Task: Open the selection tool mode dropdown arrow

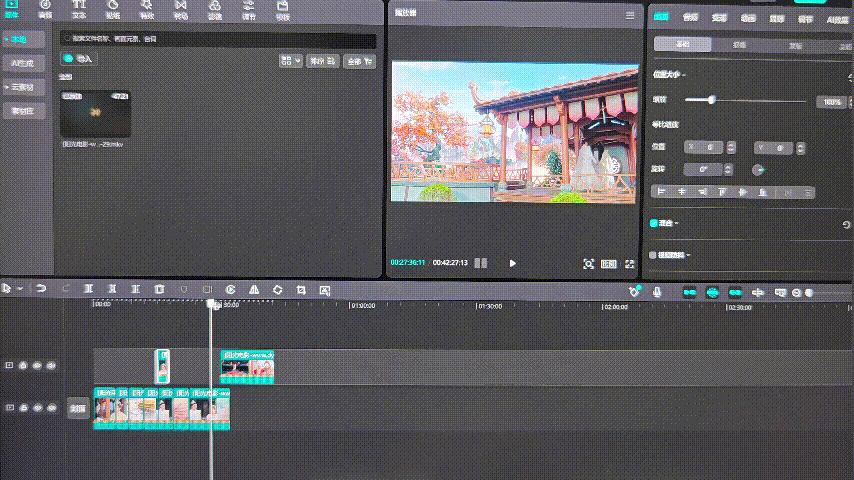Action: point(20,288)
